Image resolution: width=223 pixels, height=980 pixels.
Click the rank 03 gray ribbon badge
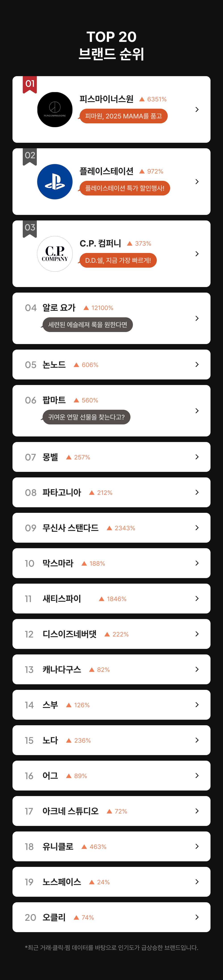pos(30,228)
